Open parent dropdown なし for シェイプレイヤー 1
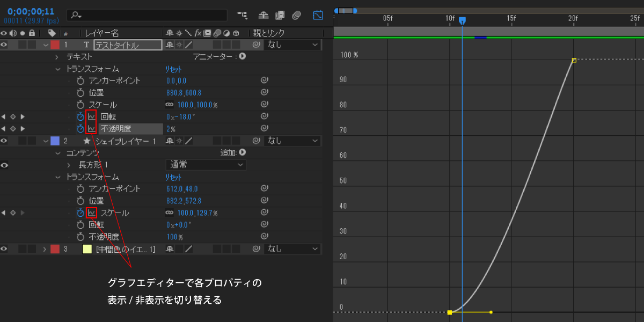This screenshot has width=644, height=322. [x=293, y=141]
